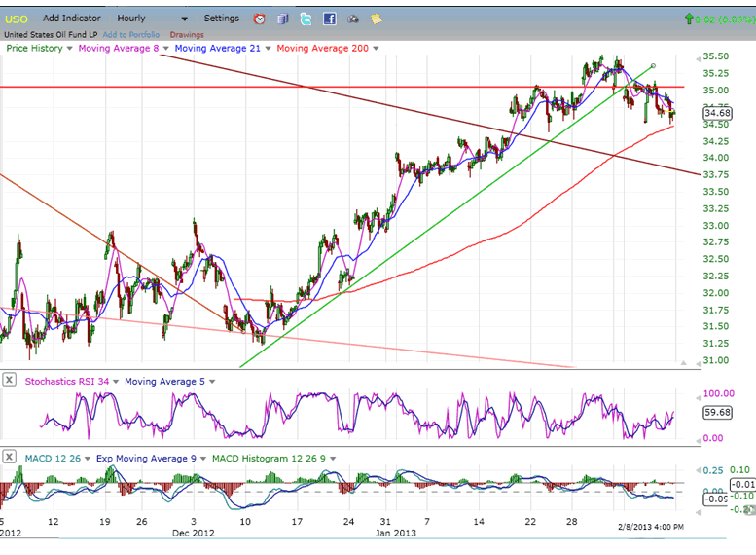This screenshot has height=555, width=756.
Task: Expand Moving Average 200 options
Action: (x=376, y=48)
